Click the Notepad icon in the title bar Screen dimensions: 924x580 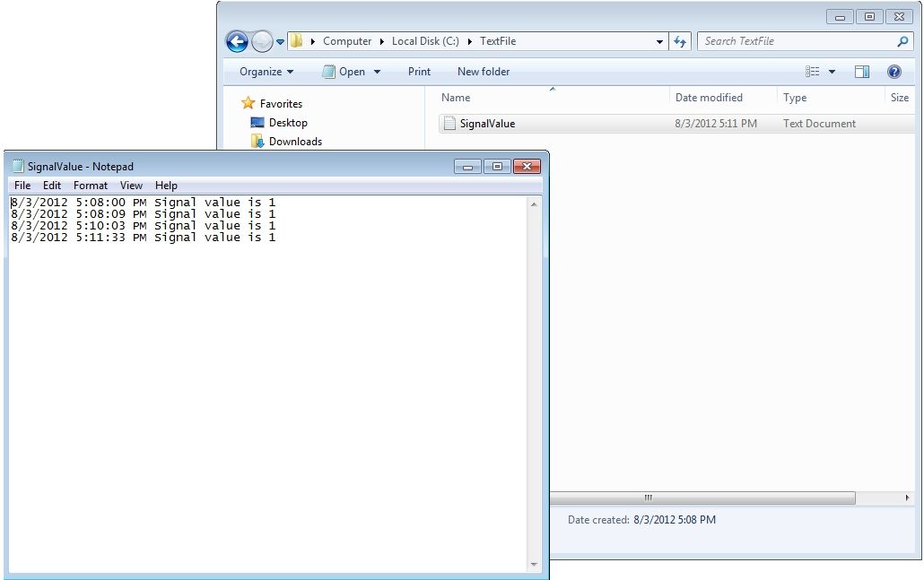[x=16, y=166]
